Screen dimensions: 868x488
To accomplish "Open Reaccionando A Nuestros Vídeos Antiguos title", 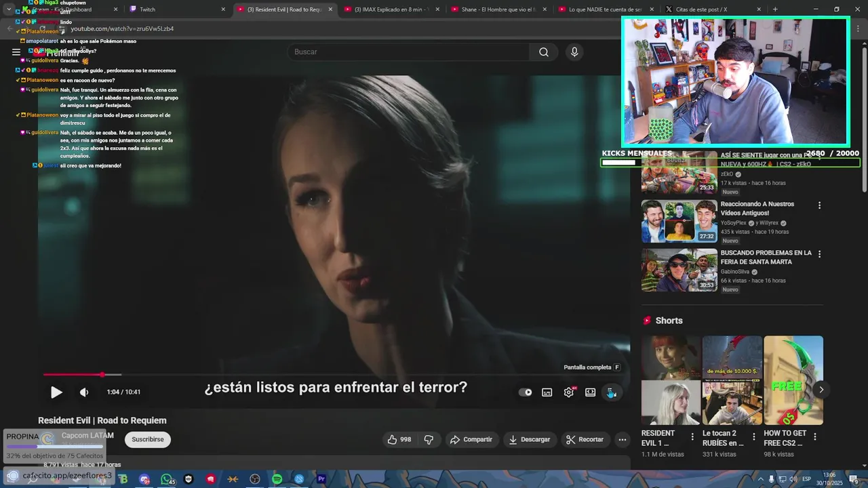I will (x=757, y=208).
